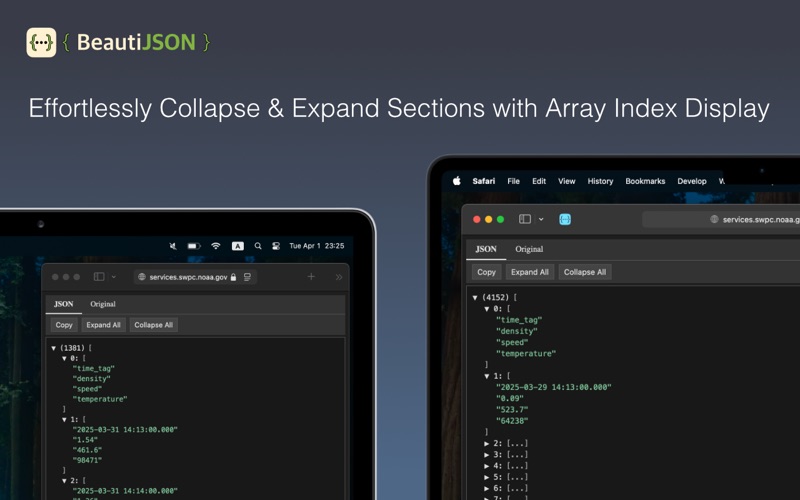Image resolution: width=800 pixels, height=500 pixels.
Task: Click the reader icon in left address bar
Action: coord(247,277)
